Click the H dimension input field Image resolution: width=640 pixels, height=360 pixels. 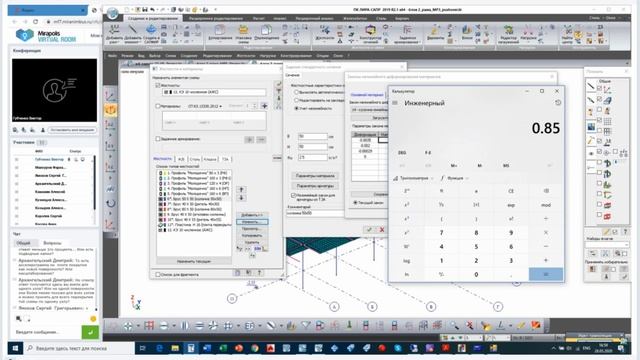(x=313, y=147)
